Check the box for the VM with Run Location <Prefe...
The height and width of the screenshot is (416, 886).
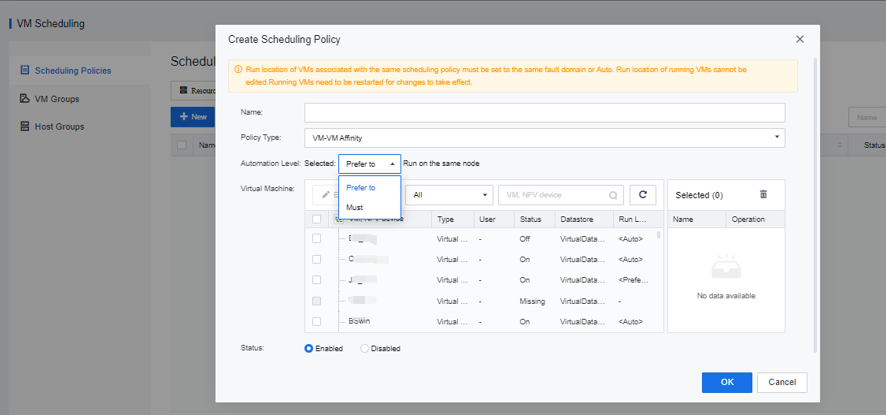tap(316, 280)
